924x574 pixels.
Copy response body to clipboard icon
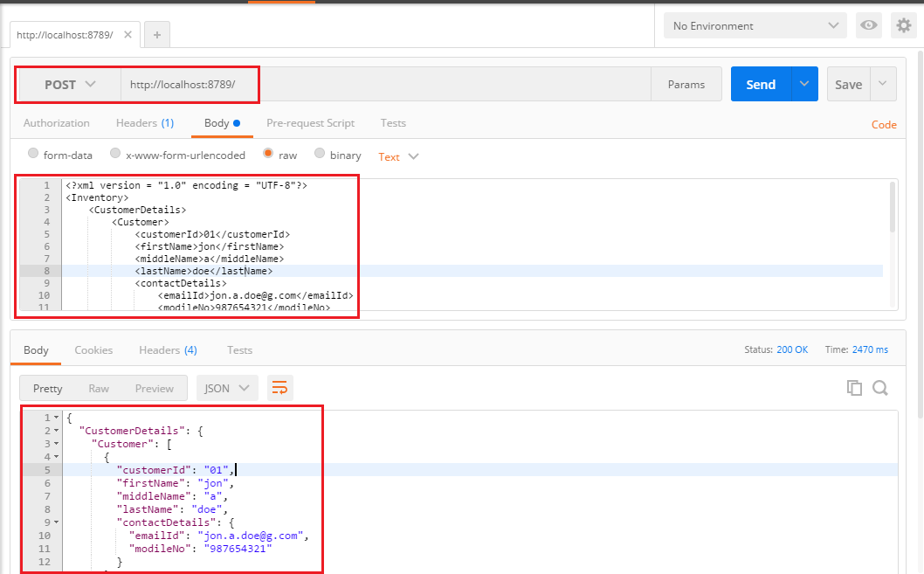pyautogui.click(x=854, y=388)
